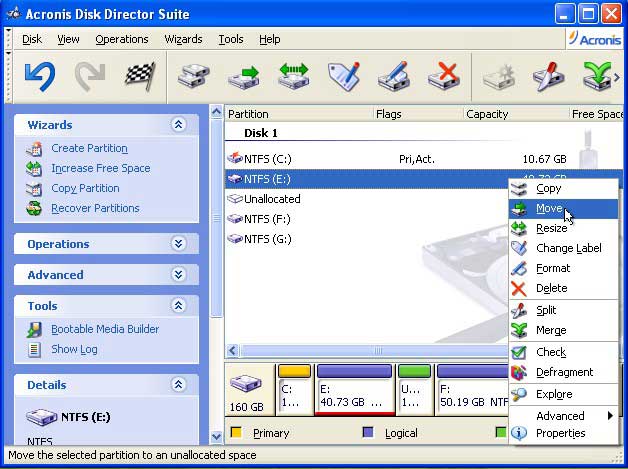Click the Capacity column header
Screen dimensions: 628x469
[516, 115]
